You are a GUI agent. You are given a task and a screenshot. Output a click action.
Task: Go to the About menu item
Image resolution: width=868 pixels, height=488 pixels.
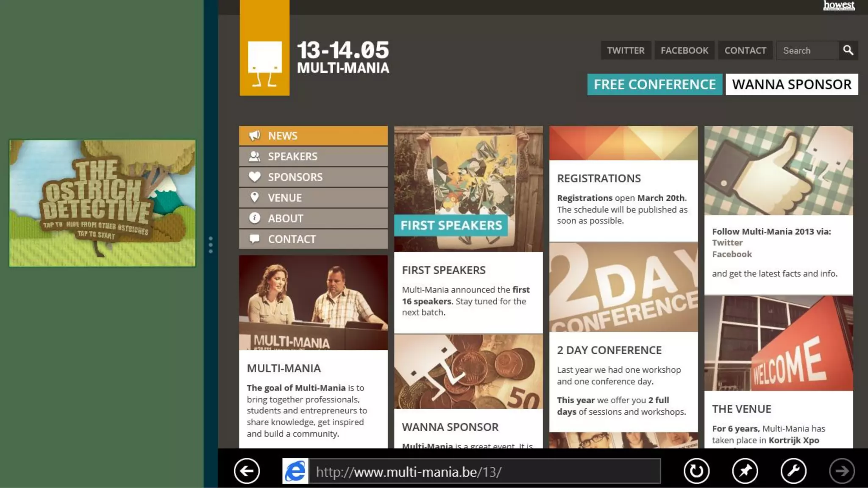tap(313, 219)
